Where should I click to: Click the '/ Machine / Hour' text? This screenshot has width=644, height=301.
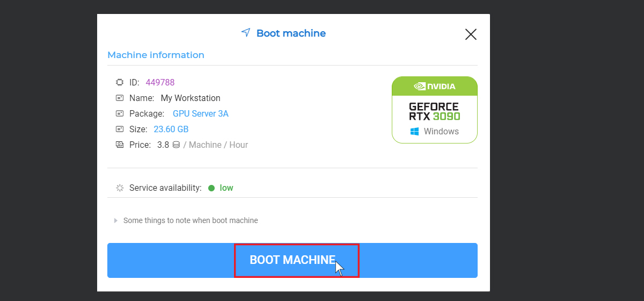point(216,145)
